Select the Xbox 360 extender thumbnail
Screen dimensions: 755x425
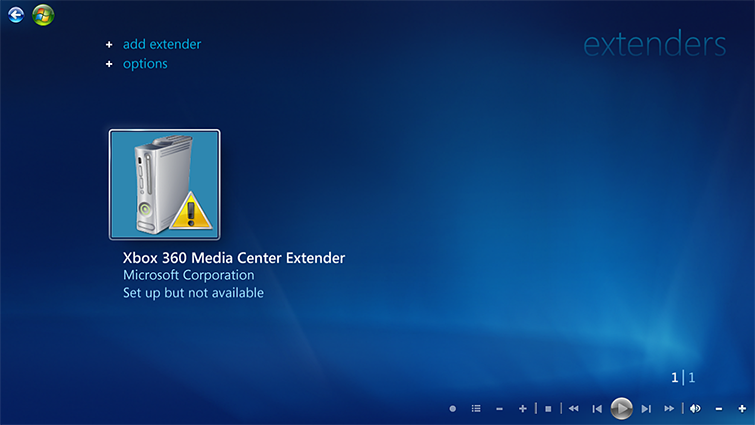point(165,184)
